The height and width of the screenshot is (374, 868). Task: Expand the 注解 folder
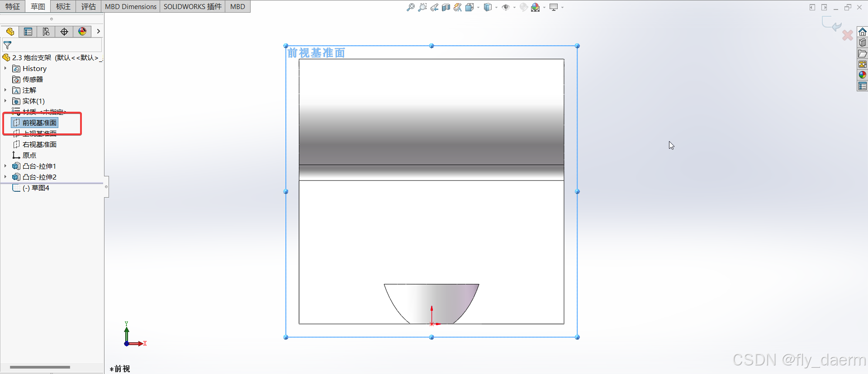(5, 90)
